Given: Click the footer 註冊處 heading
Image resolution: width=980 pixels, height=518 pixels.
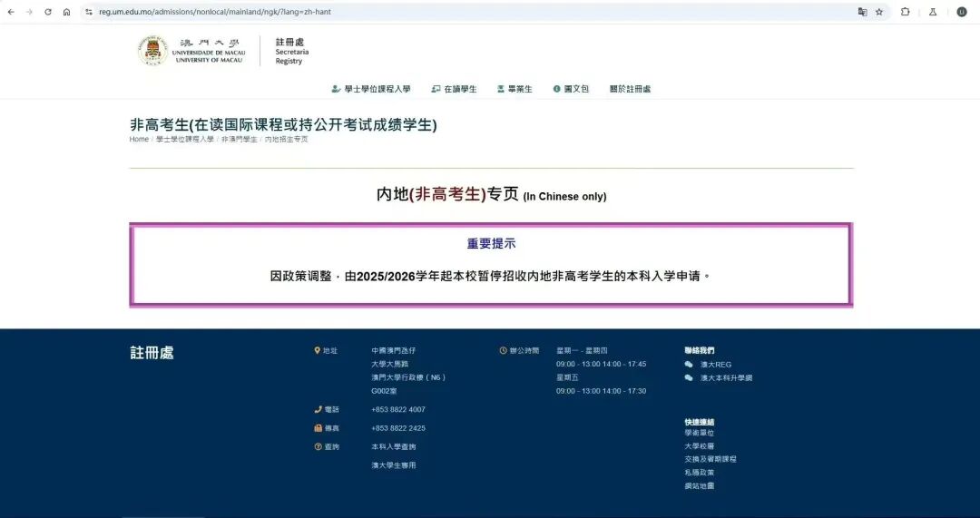Looking at the screenshot, I should click(x=152, y=353).
